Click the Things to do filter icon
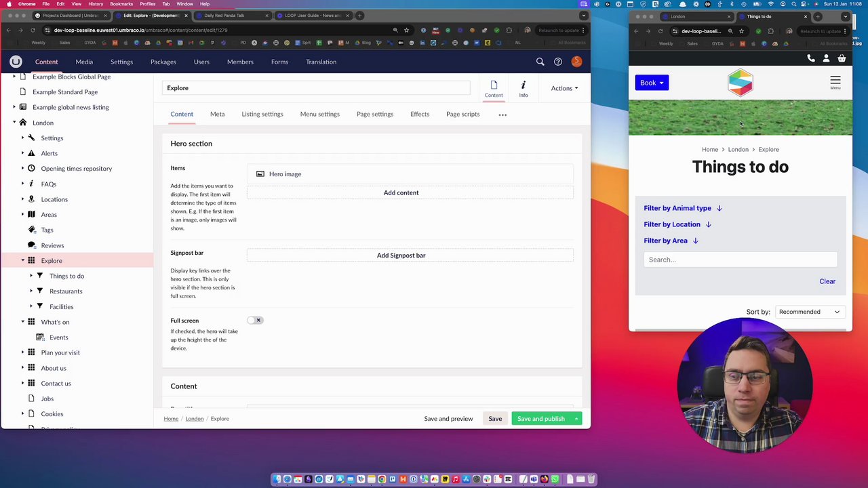Screen dimensions: 868x488 (x=40, y=276)
